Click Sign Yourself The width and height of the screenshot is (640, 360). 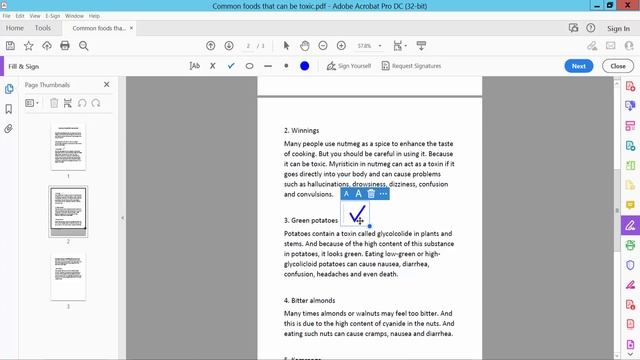[349, 66]
